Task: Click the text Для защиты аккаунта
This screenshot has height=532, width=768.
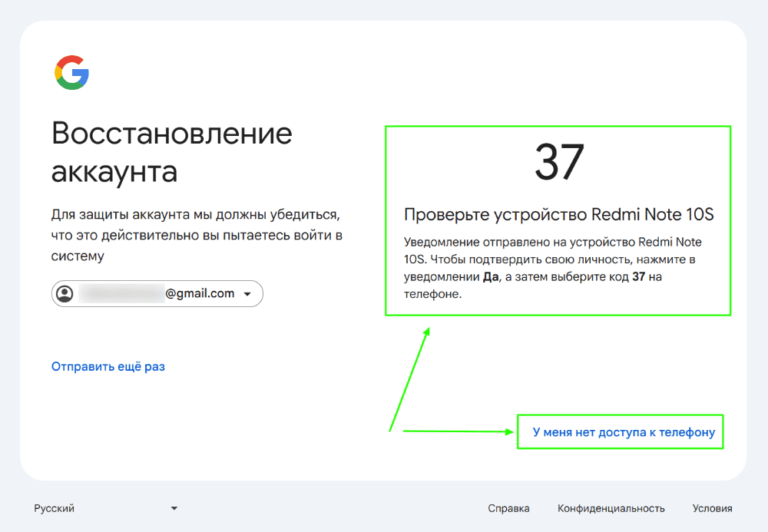Action: point(197,236)
